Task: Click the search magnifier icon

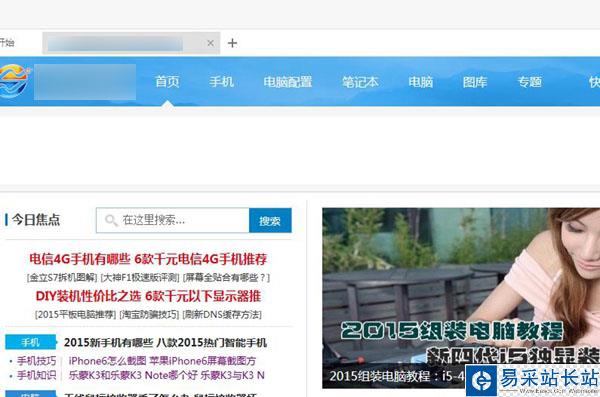Action: tap(111, 220)
